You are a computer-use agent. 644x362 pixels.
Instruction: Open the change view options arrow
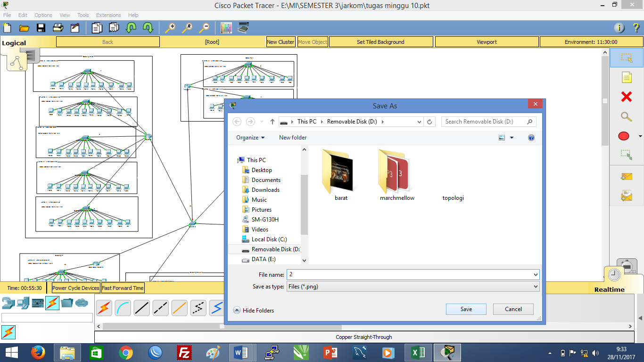point(512,138)
